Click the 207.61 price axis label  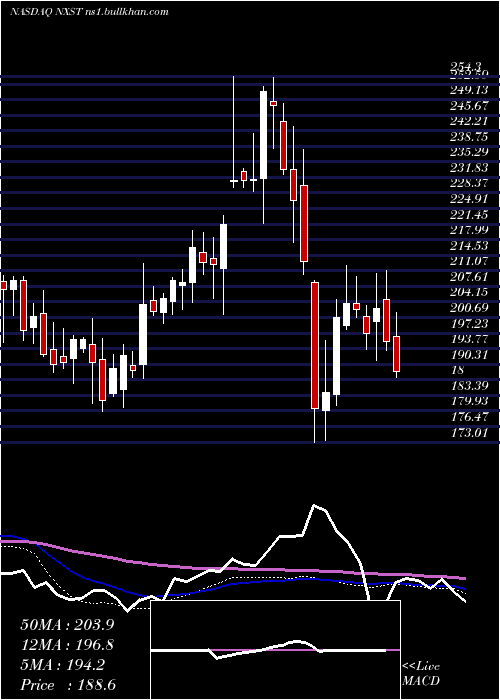click(468, 277)
